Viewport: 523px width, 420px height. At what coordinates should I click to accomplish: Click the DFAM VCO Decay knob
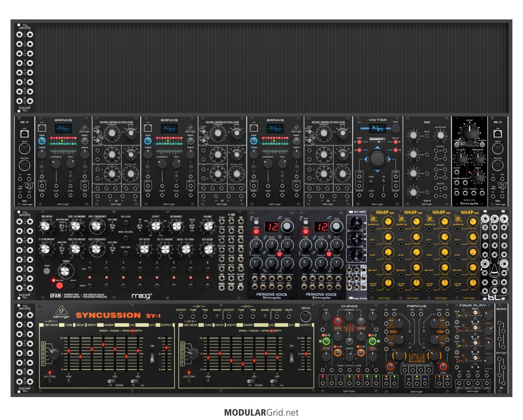(x=46, y=226)
